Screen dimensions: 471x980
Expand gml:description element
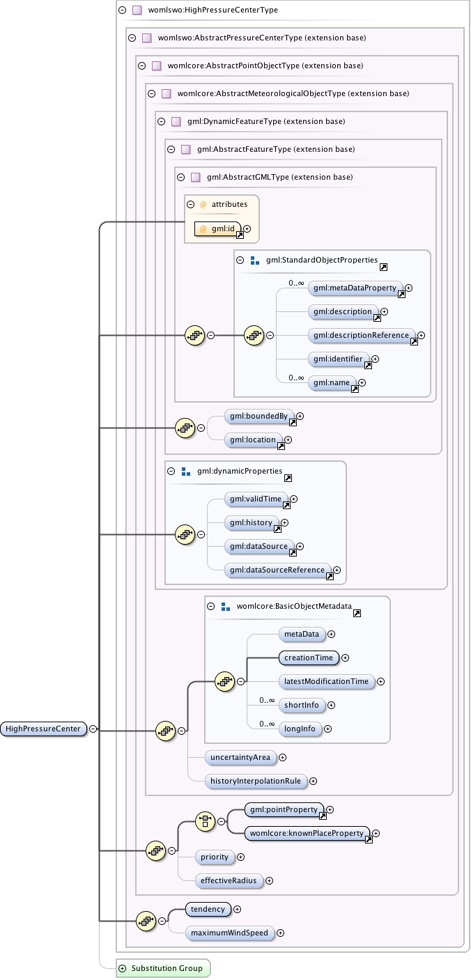pos(384,312)
